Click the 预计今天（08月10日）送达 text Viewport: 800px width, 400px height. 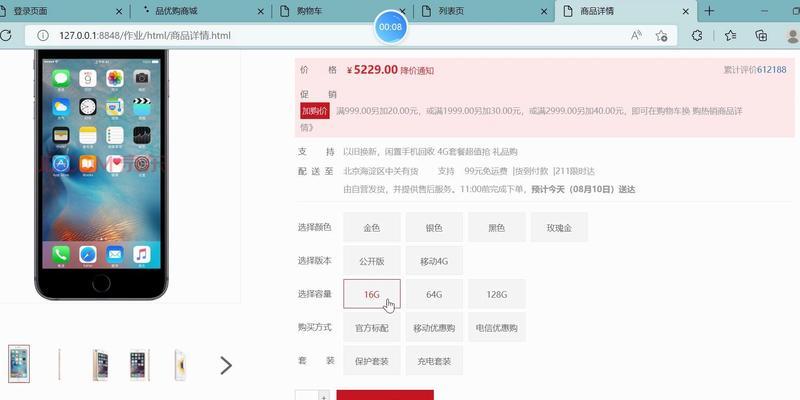click(583, 189)
